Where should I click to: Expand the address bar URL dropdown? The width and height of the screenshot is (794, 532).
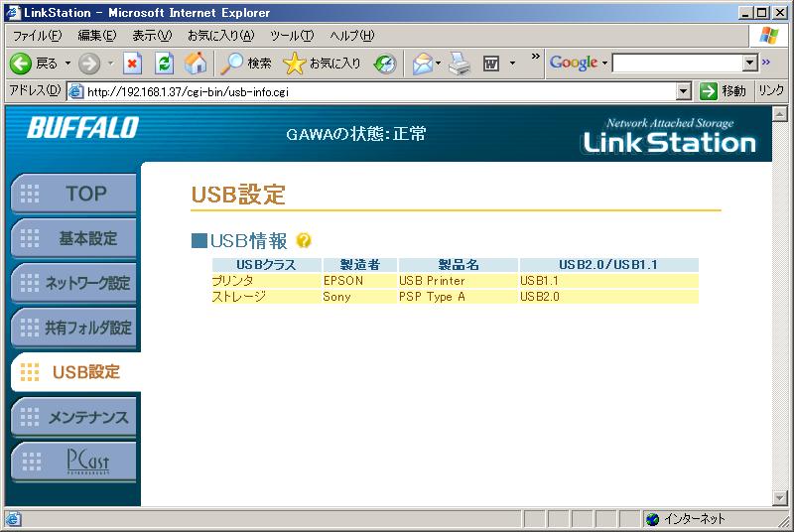(683, 91)
